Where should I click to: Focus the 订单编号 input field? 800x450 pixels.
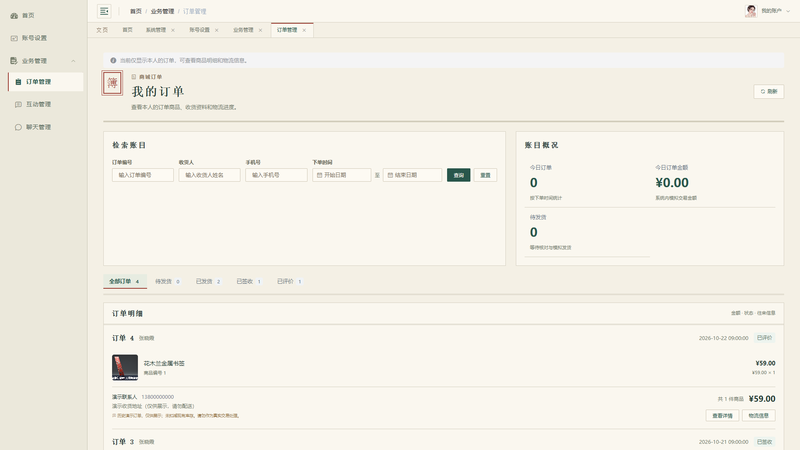pos(143,175)
